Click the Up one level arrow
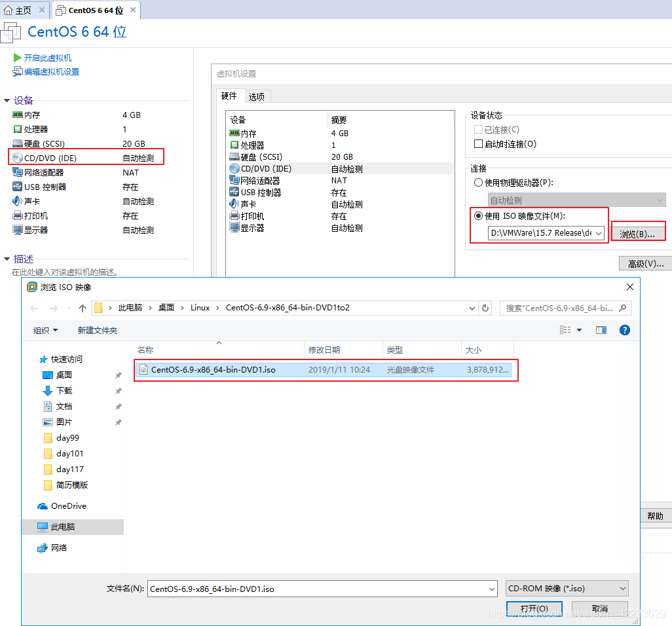672x626 pixels. [x=83, y=308]
